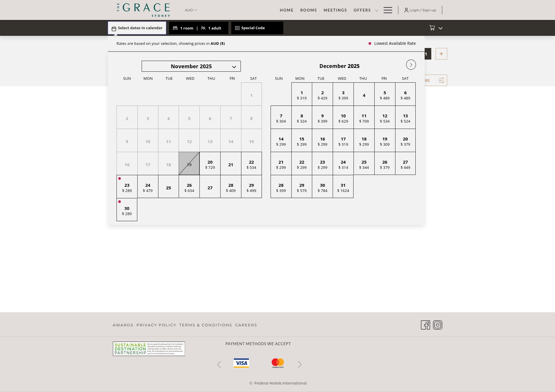Select December 10 at $629
Screen dimensions: 555x392
[x=343, y=117]
